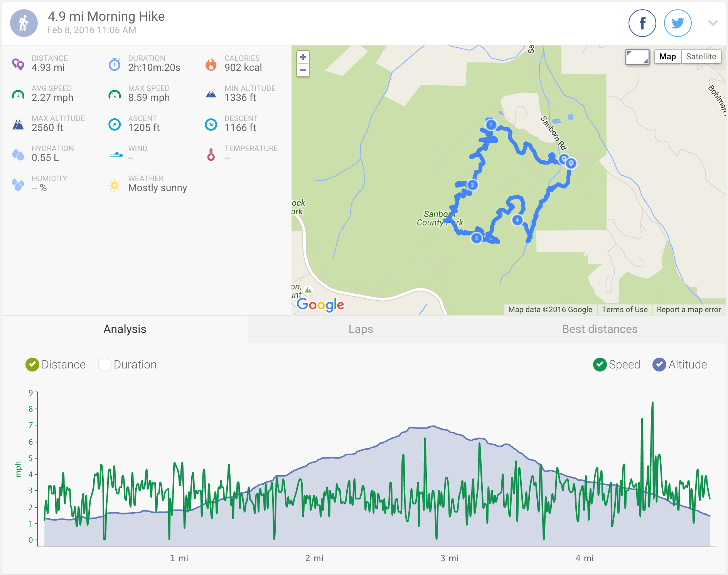Switch map to Satellite view
This screenshot has height=575, width=728.
click(701, 57)
